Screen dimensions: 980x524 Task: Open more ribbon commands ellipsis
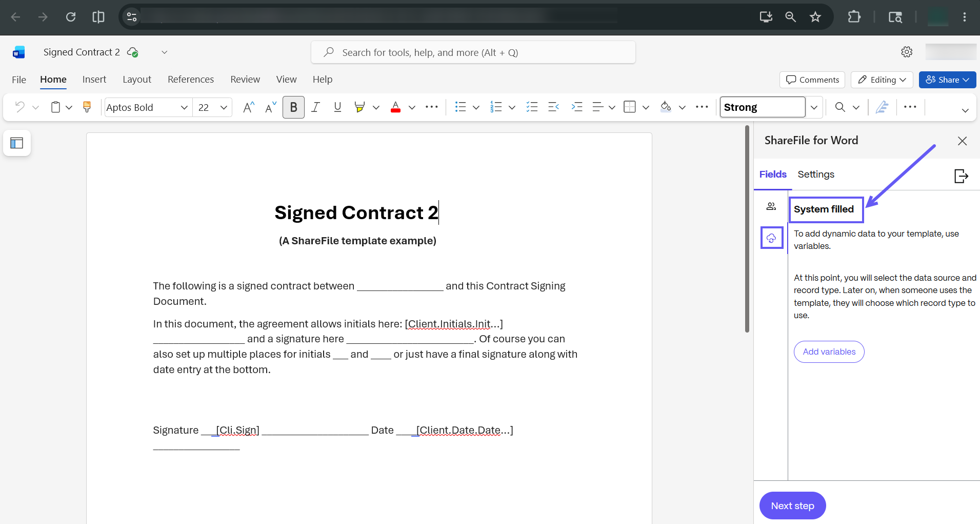point(910,107)
